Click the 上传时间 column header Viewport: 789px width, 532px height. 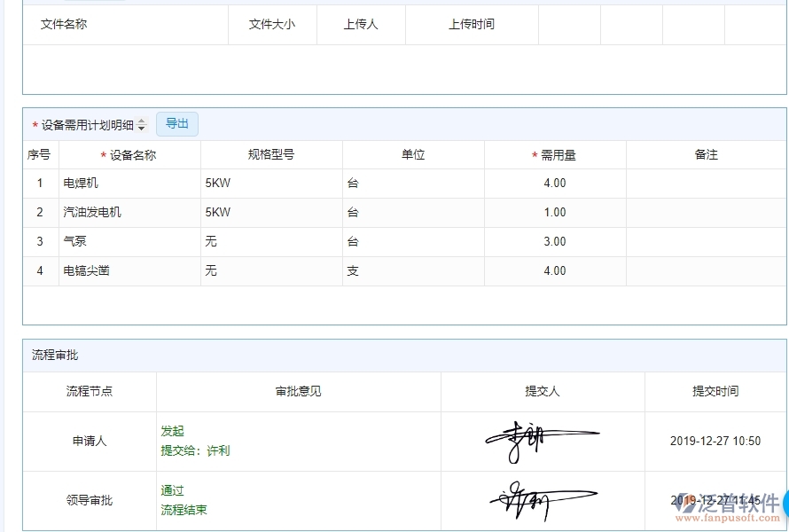472,24
